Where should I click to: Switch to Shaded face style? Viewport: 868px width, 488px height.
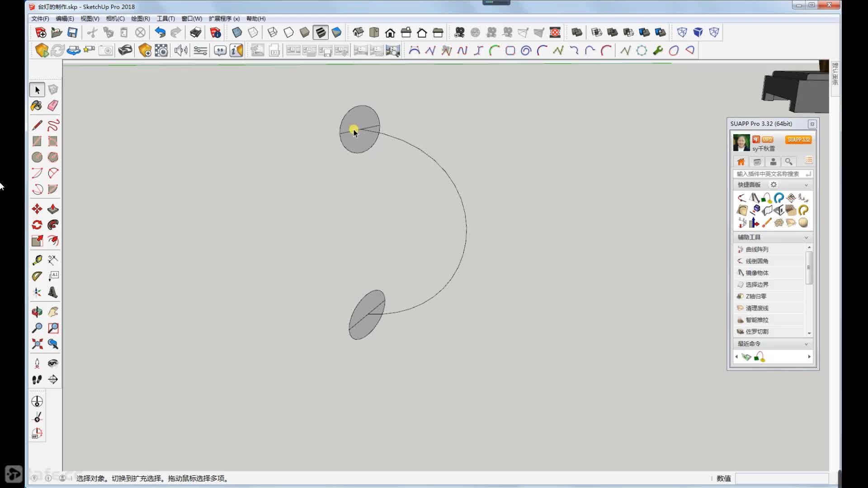click(x=305, y=33)
